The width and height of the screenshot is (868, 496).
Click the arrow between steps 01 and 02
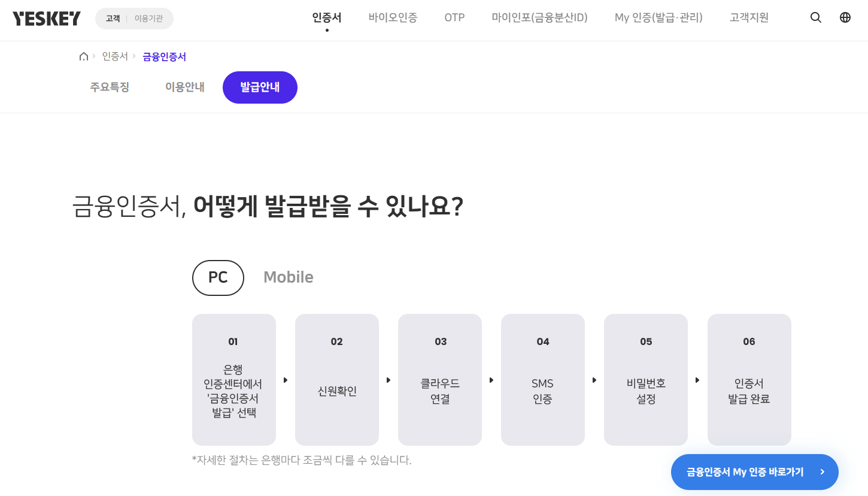point(286,379)
